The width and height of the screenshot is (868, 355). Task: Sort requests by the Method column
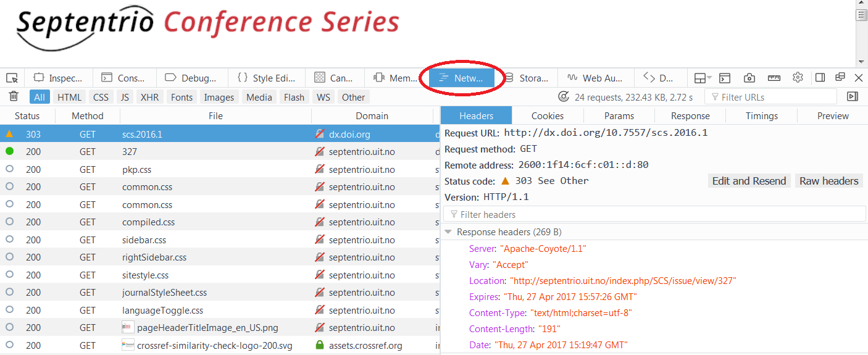pyautogui.click(x=88, y=115)
